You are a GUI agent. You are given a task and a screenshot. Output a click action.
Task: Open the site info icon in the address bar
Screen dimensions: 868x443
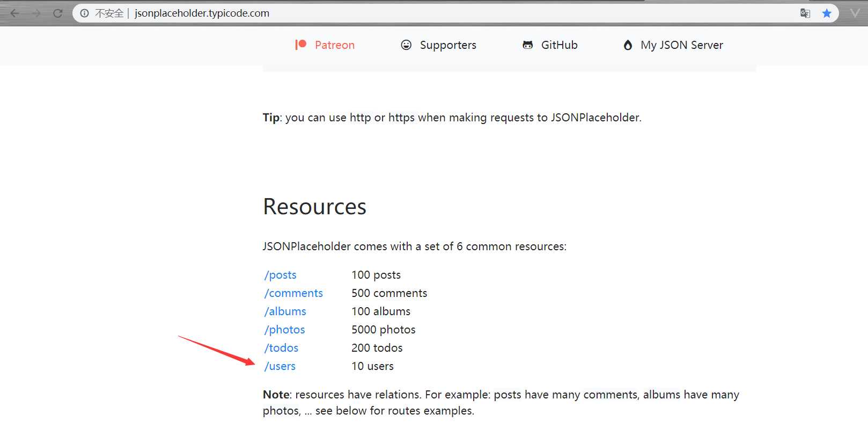pyautogui.click(x=84, y=13)
